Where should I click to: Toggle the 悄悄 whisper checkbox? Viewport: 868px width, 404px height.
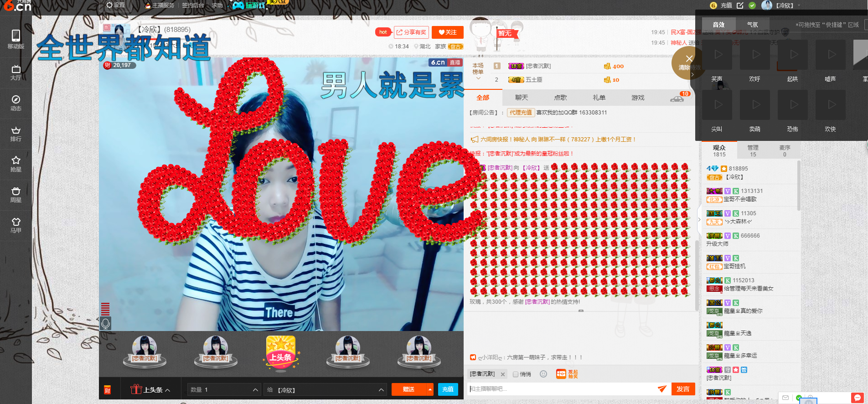pos(515,374)
